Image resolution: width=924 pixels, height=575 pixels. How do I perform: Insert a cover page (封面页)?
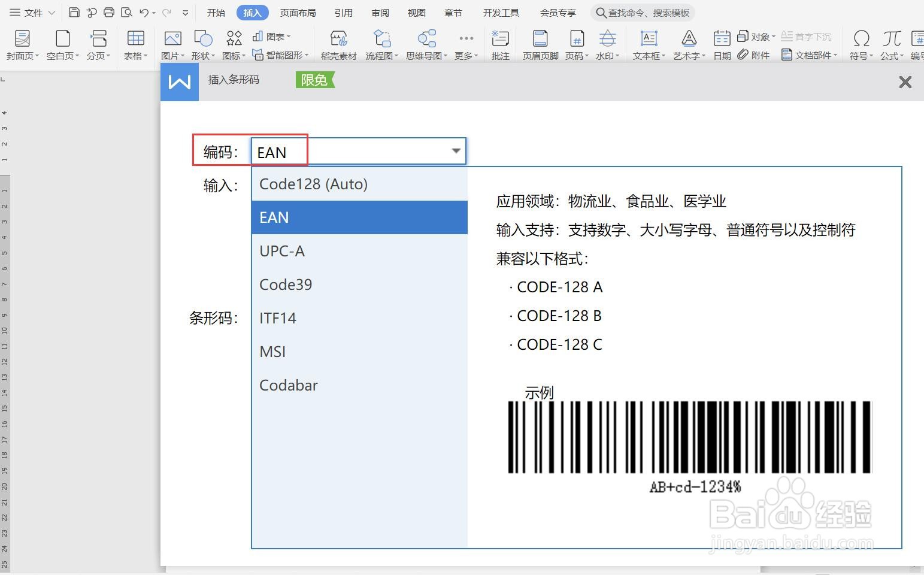[x=23, y=45]
